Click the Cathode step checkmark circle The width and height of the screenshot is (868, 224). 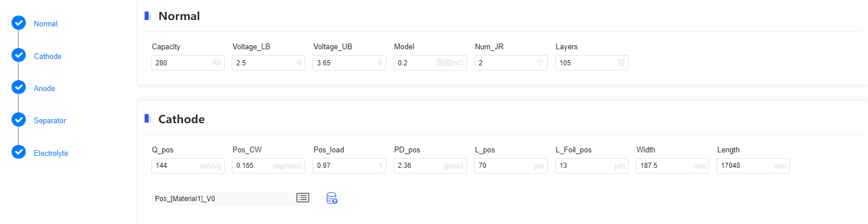pyautogui.click(x=18, y=56)
